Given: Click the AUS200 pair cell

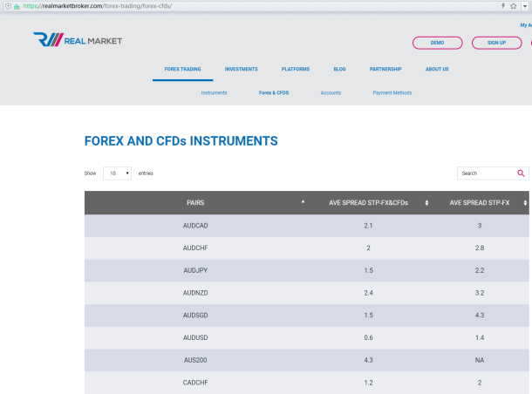Looking at the screenshot, I should click(x=195, y=360).
